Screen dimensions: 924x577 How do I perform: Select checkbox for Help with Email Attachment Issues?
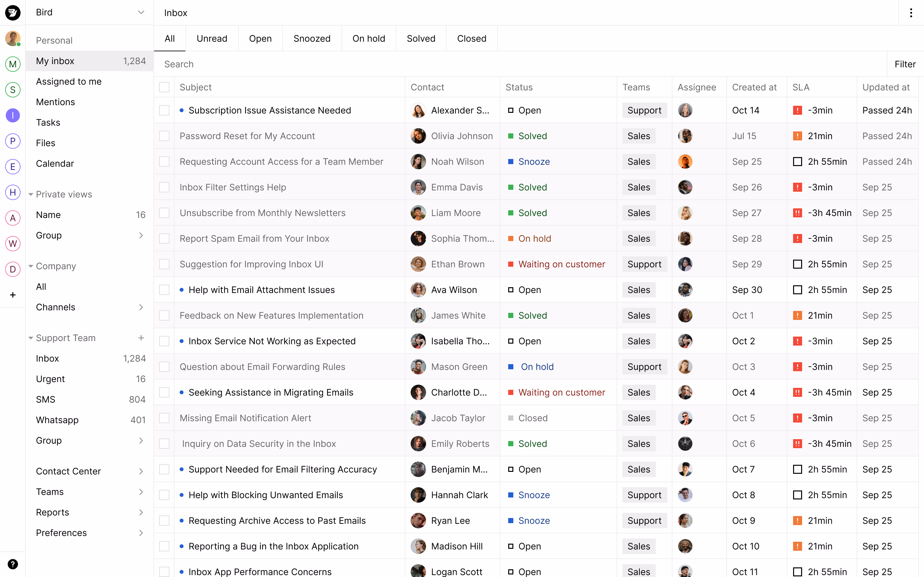tap(164, 290)
